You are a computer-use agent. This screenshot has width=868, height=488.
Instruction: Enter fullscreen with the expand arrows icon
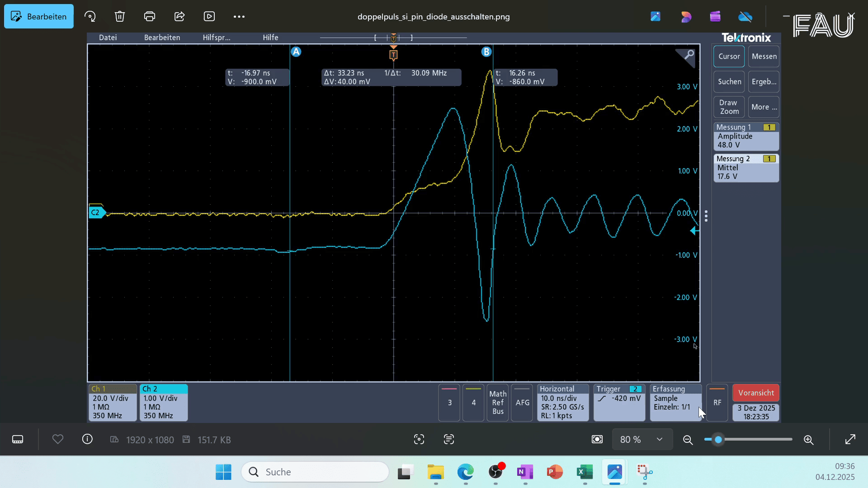(850, 439)
